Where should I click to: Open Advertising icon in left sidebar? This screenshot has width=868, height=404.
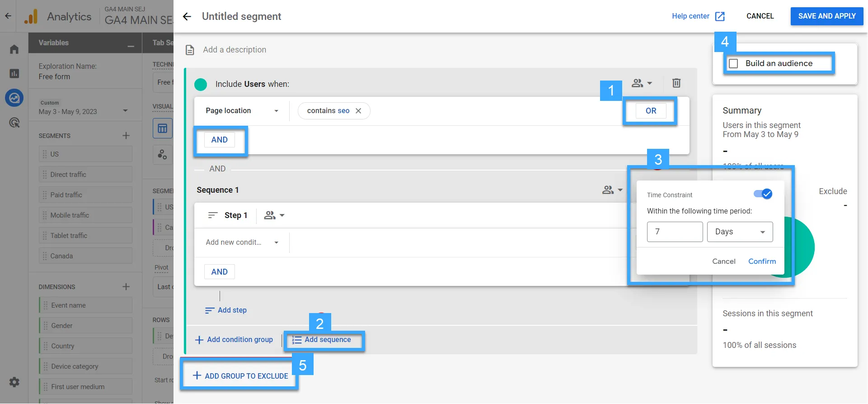[x=14, y=123]
